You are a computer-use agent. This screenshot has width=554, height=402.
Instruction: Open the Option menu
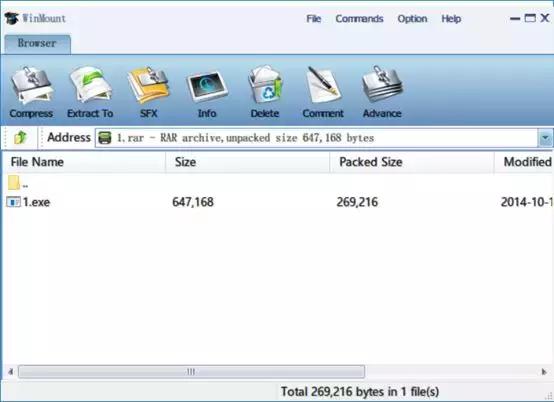coord(412,19)
